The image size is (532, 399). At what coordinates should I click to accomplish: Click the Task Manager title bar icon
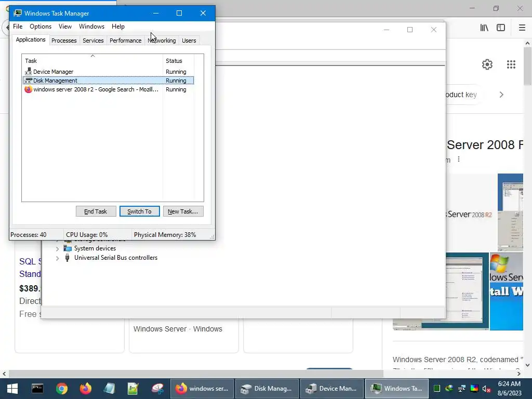coord(17,13)
